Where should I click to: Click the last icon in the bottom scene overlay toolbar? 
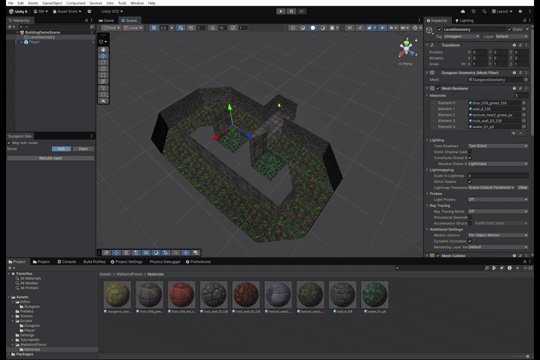pyautogui.click(x=196, y=253)
